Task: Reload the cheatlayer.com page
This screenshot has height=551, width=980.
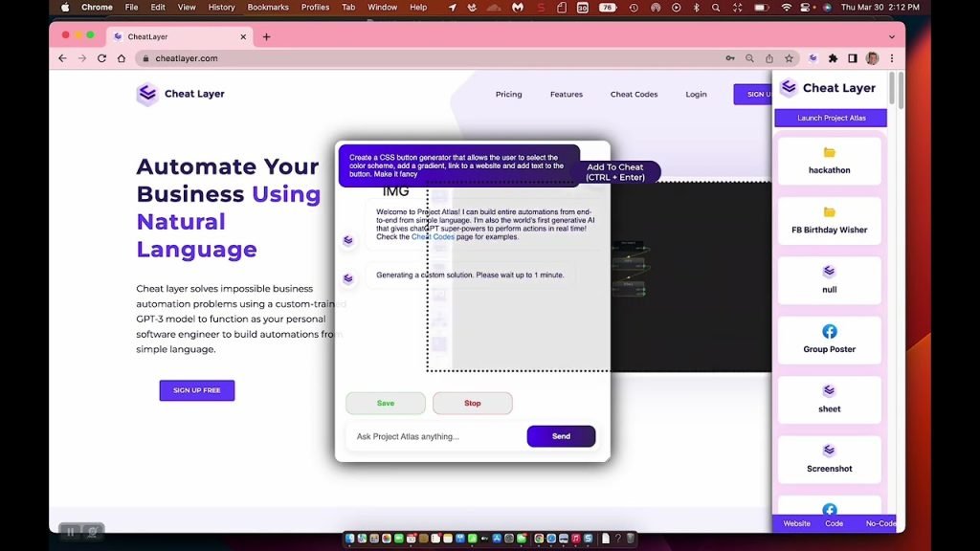Action: tap(101, 58)
